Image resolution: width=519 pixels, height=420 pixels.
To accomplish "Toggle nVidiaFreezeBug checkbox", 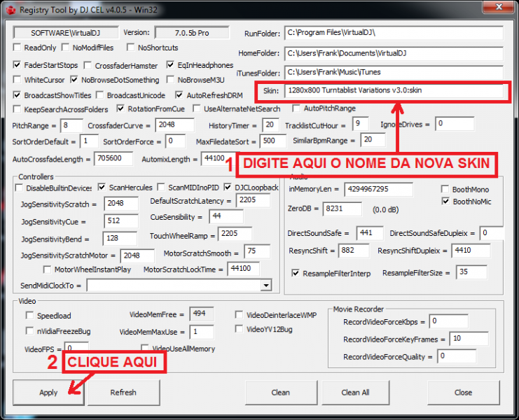I will [x=30, y=331].
